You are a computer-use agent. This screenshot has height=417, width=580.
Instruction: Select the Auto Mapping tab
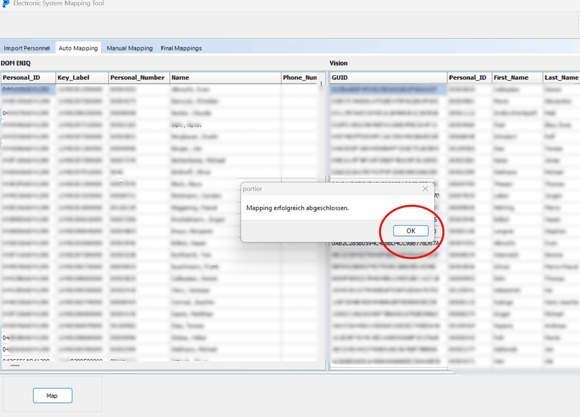click(78, 48)
